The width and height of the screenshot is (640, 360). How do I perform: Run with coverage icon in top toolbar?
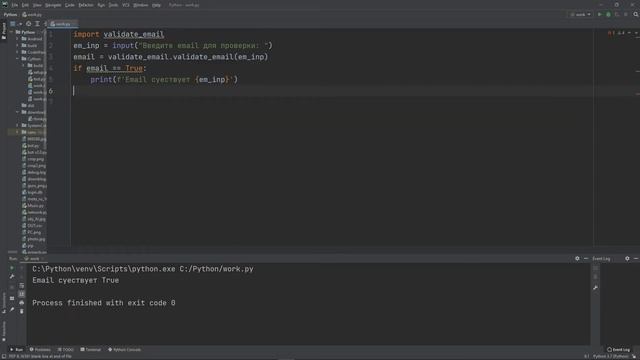point(617,14)
